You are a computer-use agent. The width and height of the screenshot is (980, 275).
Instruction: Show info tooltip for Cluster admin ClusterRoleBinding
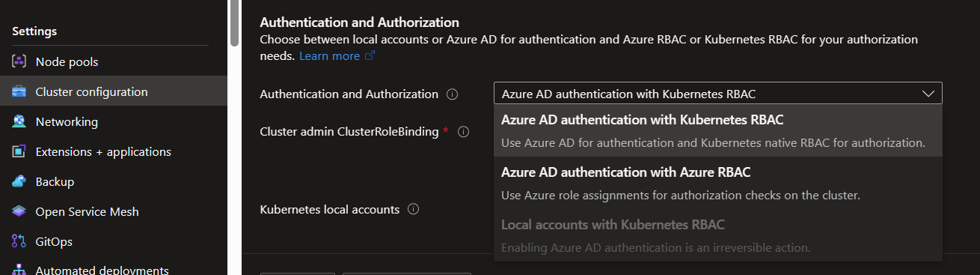point(463,132)
